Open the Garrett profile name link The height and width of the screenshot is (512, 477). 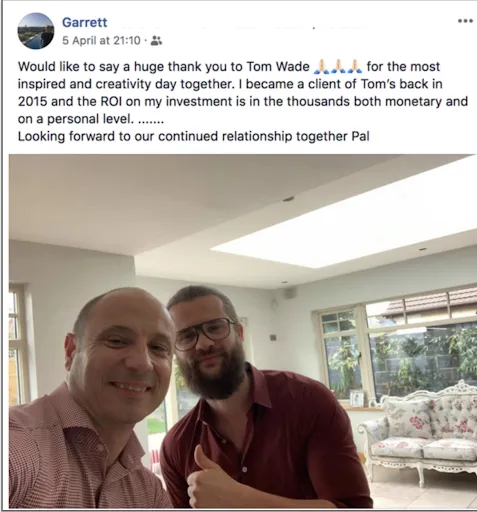pyautogui.click(x=85, y=22)
